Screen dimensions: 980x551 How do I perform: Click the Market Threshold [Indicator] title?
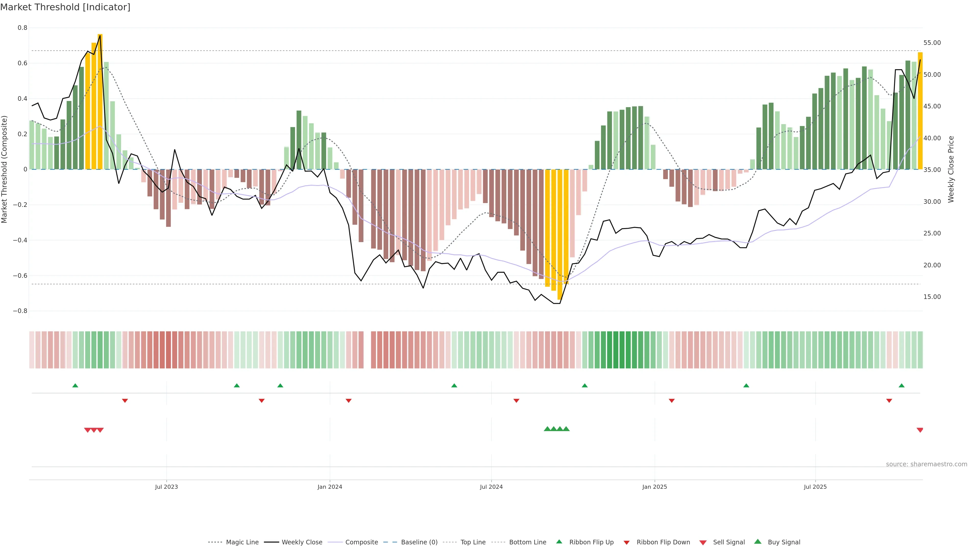point(65,7)
